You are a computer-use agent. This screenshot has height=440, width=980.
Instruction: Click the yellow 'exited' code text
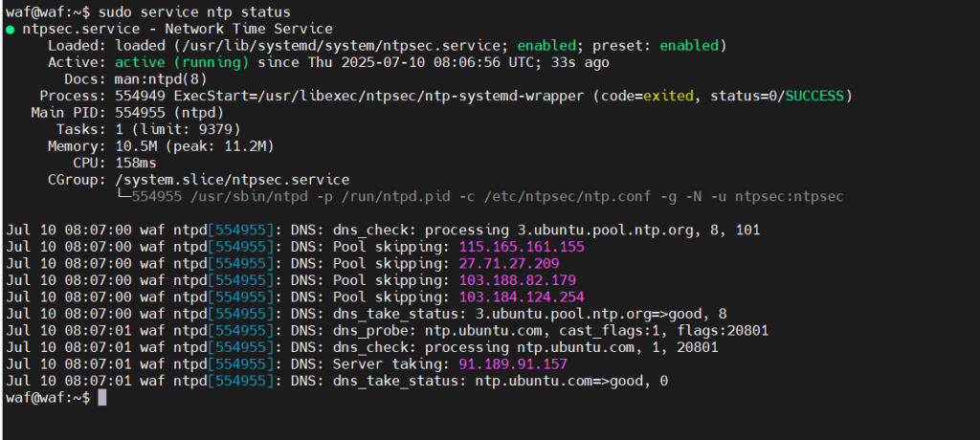point(668,97)
